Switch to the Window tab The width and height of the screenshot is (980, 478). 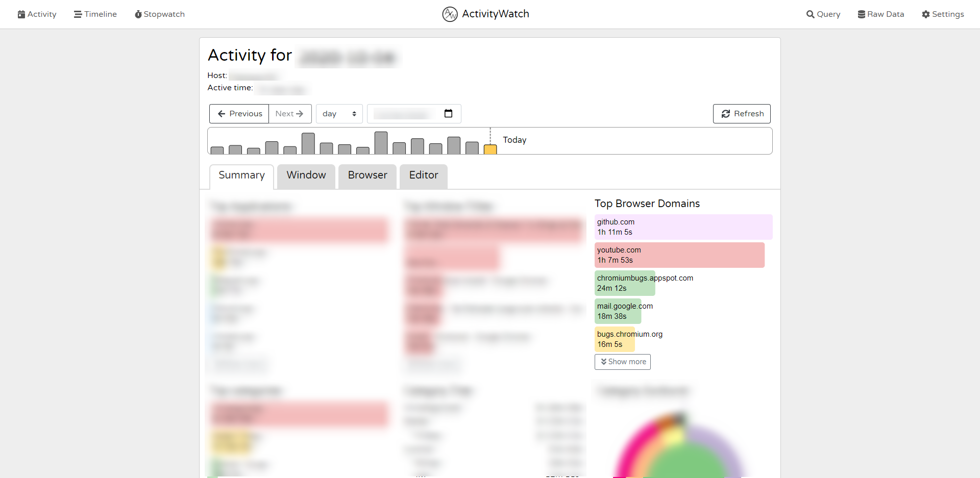[306, 176]
